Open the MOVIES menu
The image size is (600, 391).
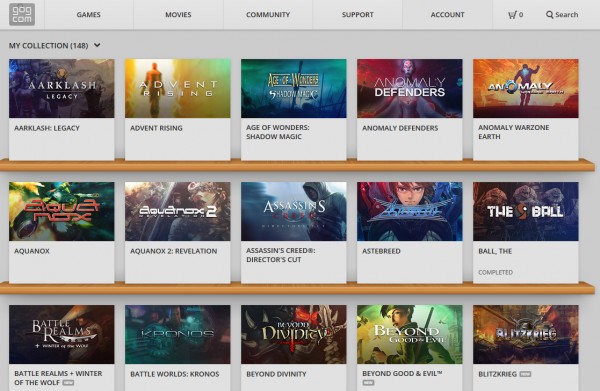coord(178,15)
